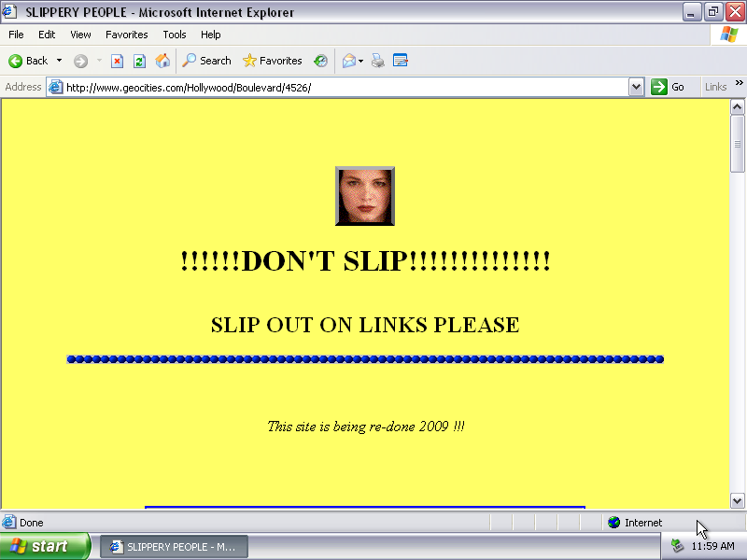The width and height of the screenshot is (747, 560).
Task: Restore down the Internet Explorer window
Action: coord(712,12)
